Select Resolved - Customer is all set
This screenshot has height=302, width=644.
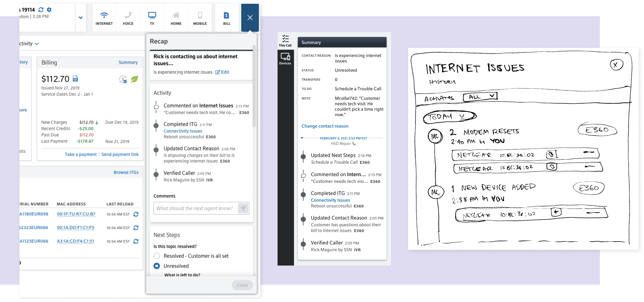(x=157, y=256)
